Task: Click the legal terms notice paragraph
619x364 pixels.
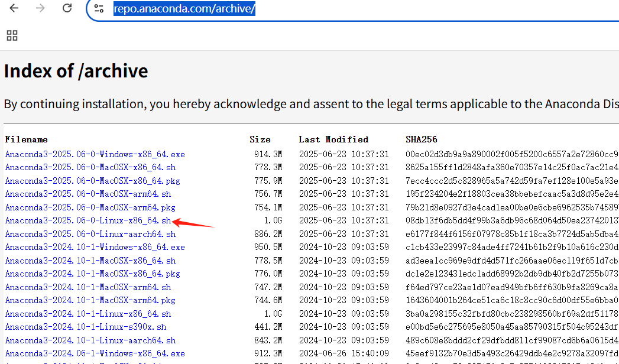Action: 311,104
